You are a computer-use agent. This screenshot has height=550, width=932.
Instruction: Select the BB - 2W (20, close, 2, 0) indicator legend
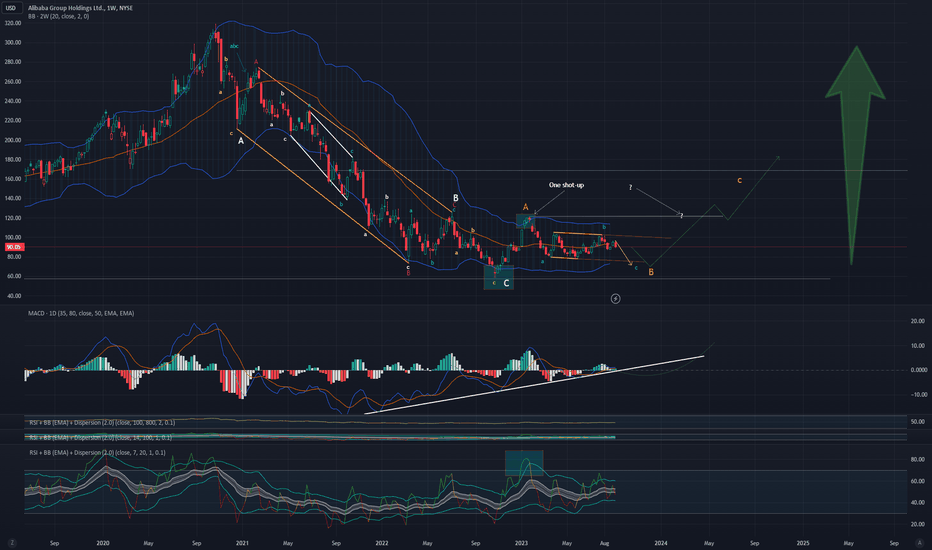click(x=58, y=17)
